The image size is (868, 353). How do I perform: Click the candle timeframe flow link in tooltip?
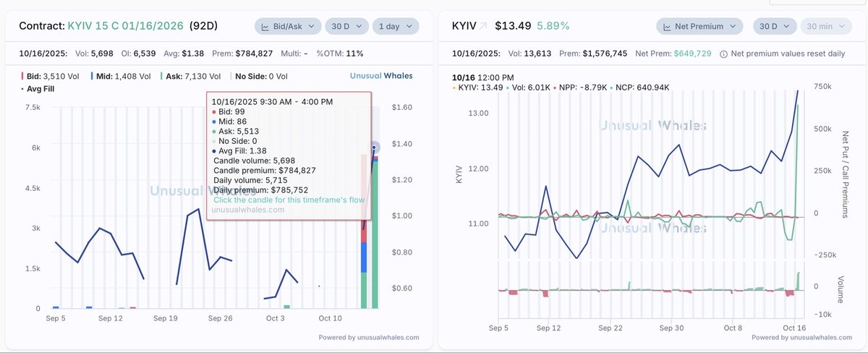(289, 200)
